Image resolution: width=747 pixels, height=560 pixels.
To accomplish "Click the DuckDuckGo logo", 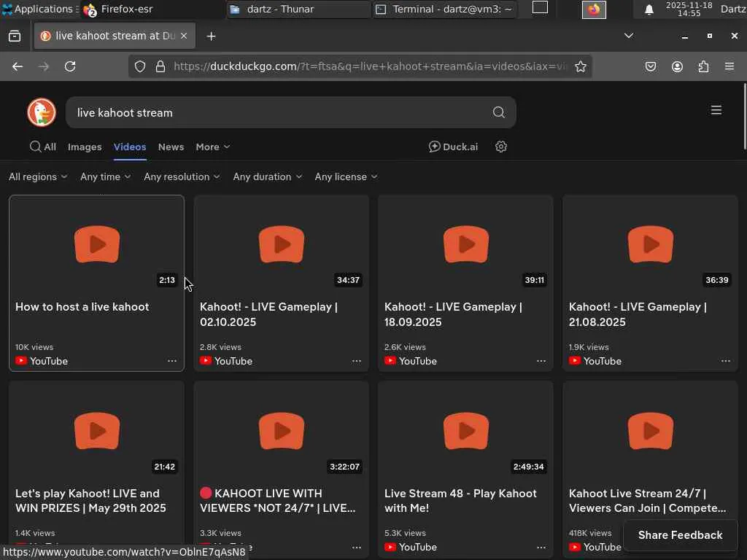I will pos(42,112).
